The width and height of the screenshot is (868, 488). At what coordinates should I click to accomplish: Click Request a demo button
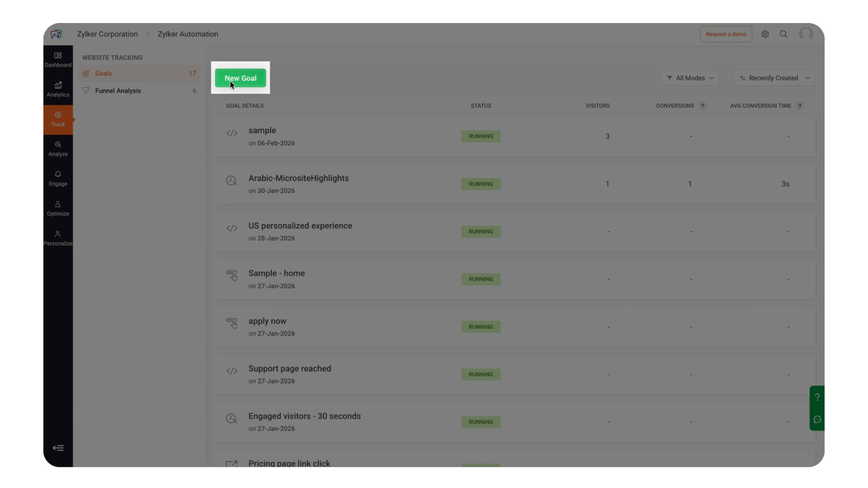click(726, 34)
